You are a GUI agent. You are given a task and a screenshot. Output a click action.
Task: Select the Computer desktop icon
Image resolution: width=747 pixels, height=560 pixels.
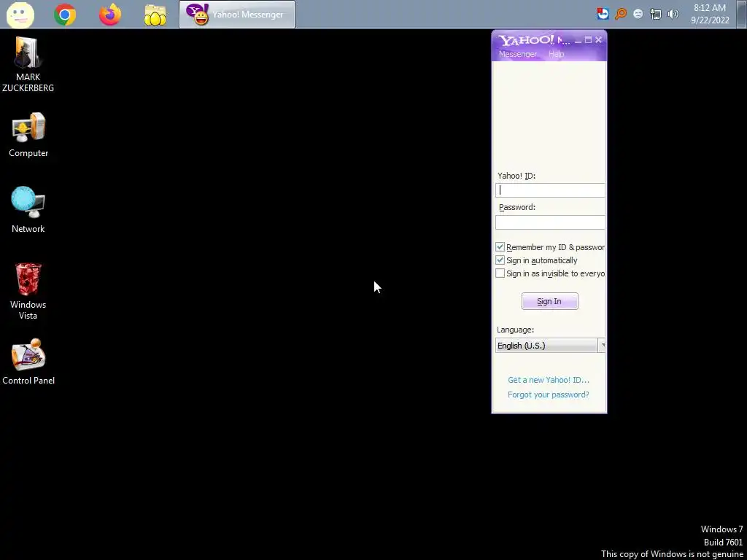click(x=28, y=135)
